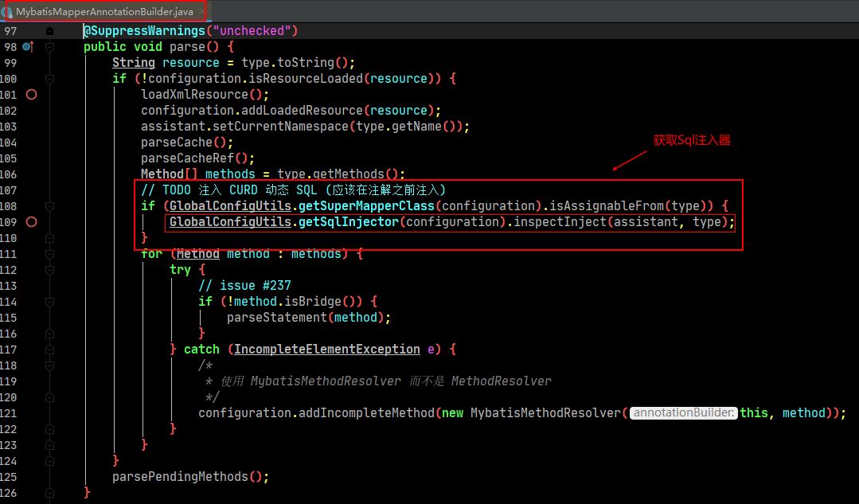This screenshot has width=859, height=504.
Task: Click the Method type in the for loop
Action: point(197,254)
